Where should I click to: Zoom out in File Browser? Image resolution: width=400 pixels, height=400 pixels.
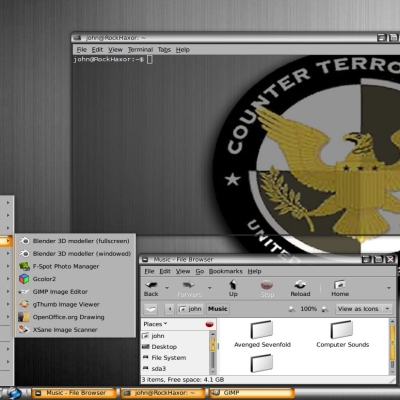tap(292, 309)
